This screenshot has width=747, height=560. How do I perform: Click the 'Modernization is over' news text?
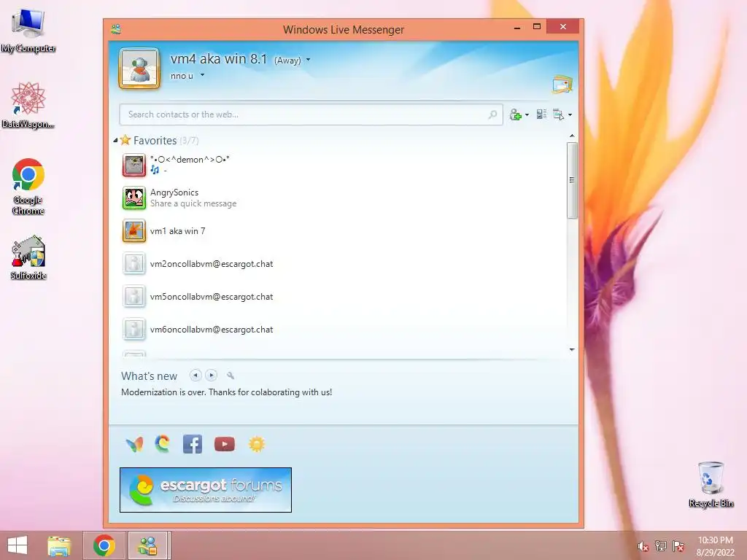coord(227,392)
